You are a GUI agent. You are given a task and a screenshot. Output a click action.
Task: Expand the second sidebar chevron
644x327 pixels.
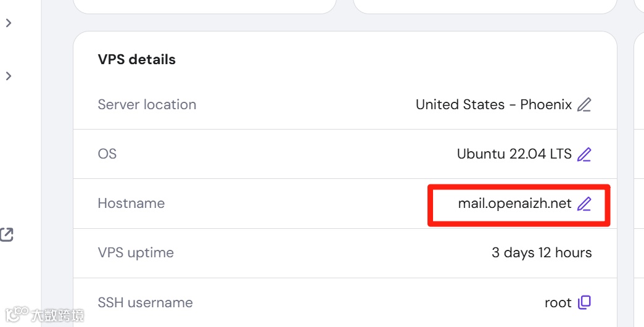pos(9,76)
